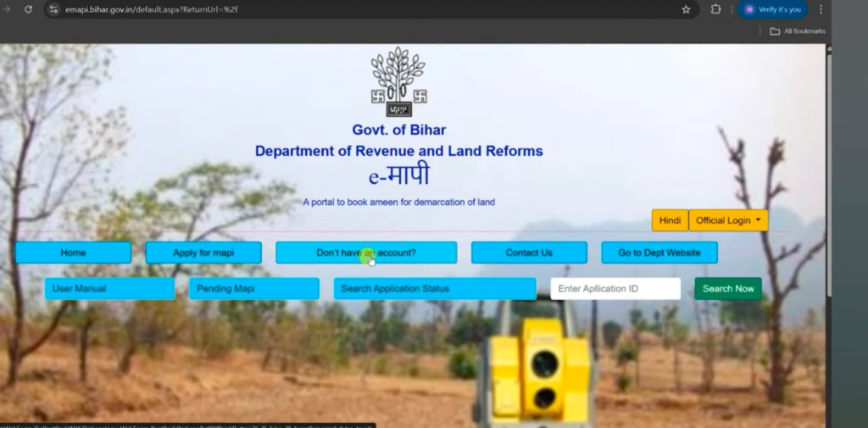Click the Verify it's you profile button
The image size is (868, 428).
(x=772, y=9)
